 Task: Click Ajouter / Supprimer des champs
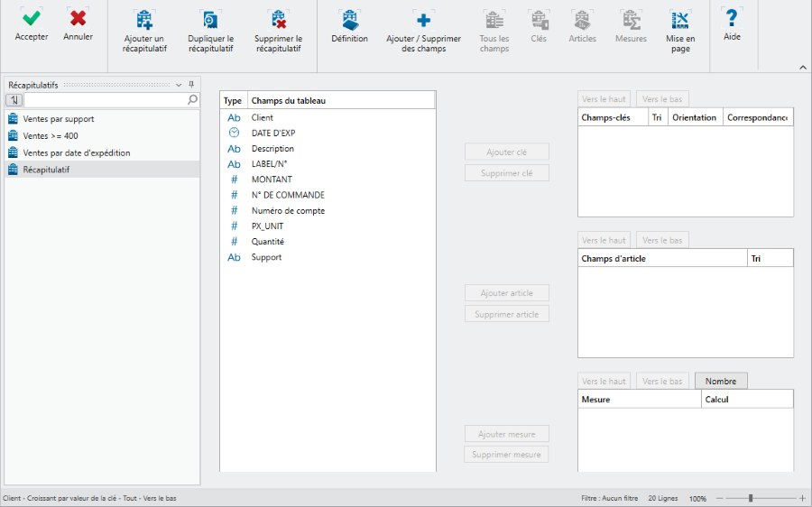pos(423,20)
